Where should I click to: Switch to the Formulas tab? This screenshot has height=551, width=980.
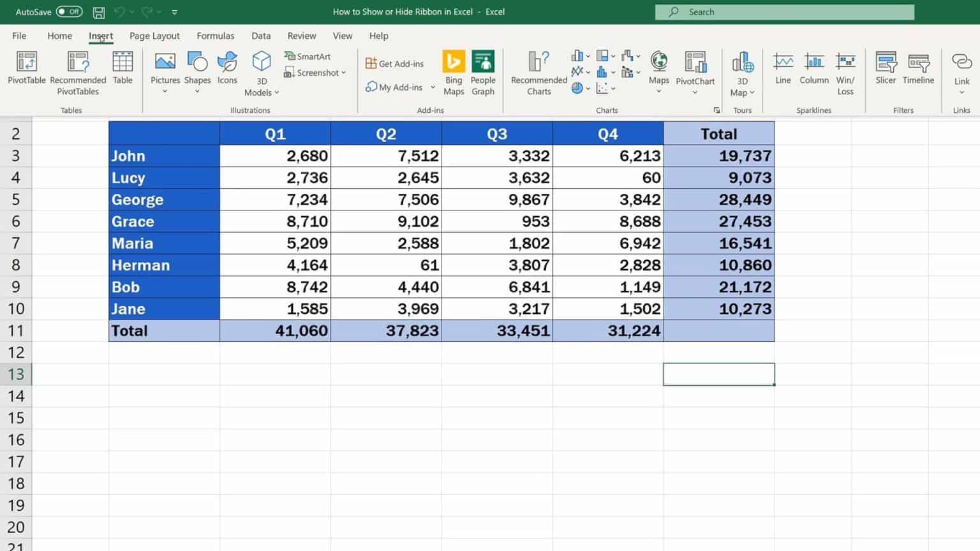pos(215,36)
